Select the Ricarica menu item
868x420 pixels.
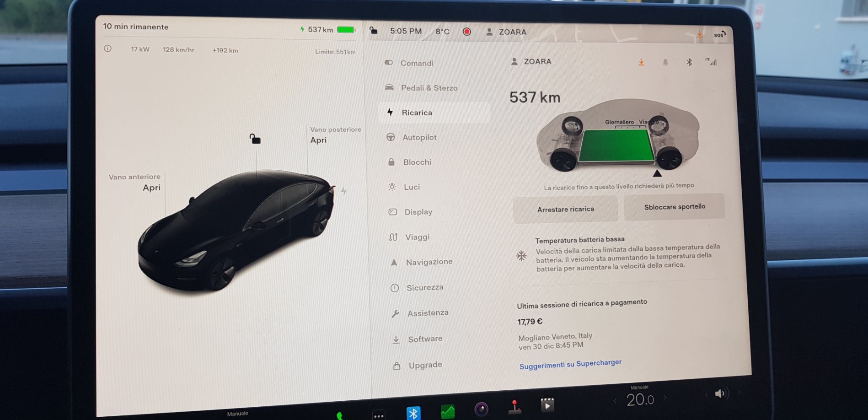[x=434, y=113]
